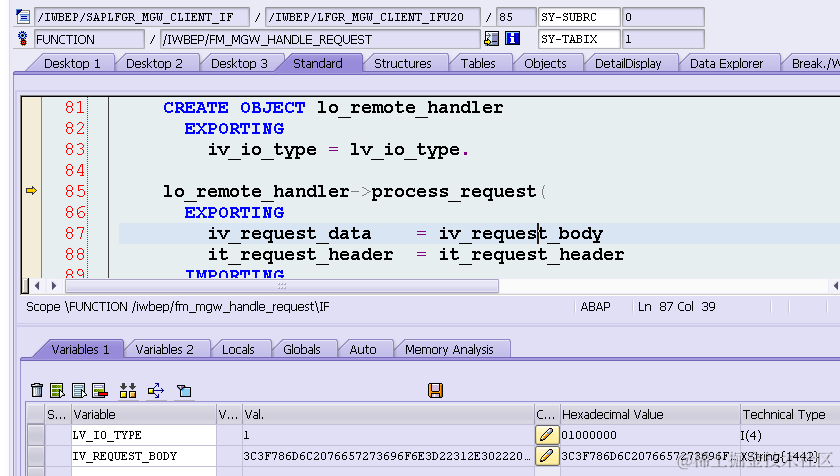
Task: Click the Technical Type column header
Action: 790,414
